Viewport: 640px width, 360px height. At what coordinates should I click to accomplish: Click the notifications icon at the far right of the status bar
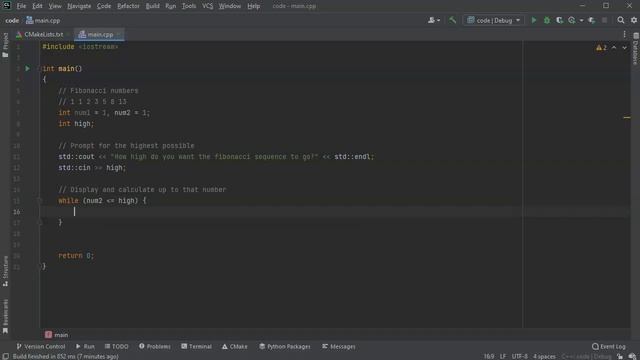click(x=632, y=356)
